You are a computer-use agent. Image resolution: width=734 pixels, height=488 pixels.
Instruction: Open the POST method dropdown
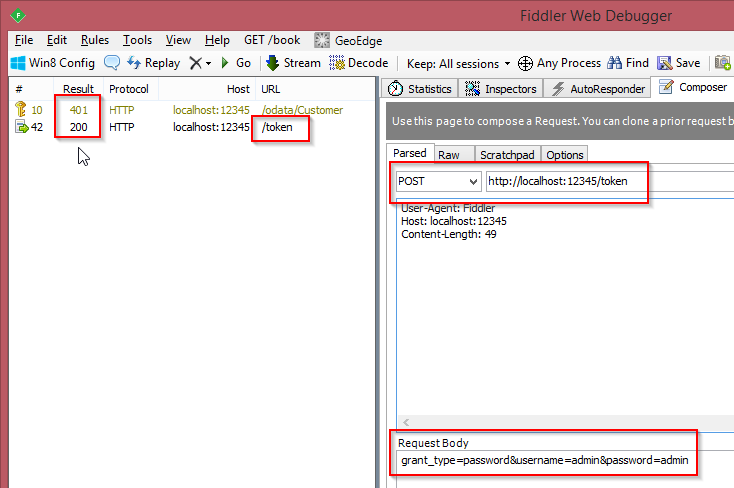click(438, 181)
